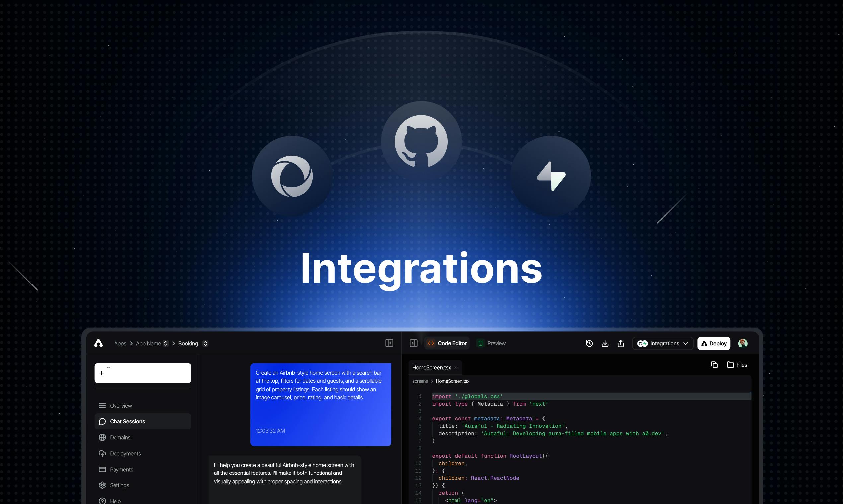Click the white new chat plus button
This screenshot has width=843, height=504.
click(143, 373)
